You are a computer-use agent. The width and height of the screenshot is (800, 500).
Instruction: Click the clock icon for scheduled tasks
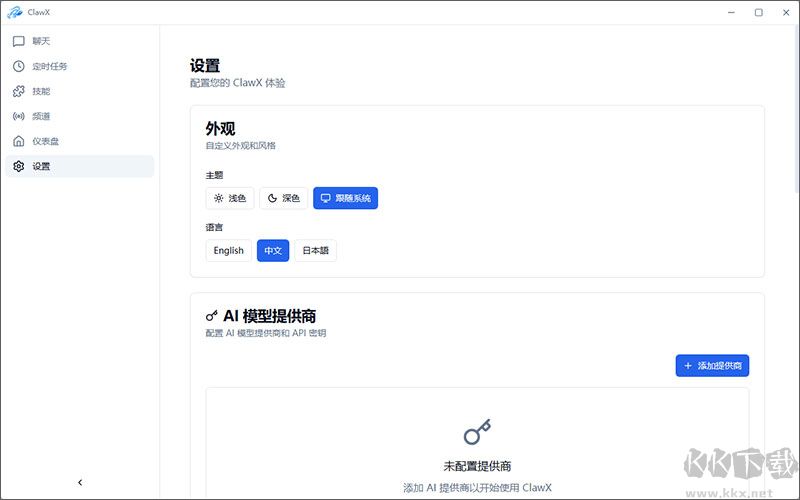pyautogui.click(x=19, y=66)
